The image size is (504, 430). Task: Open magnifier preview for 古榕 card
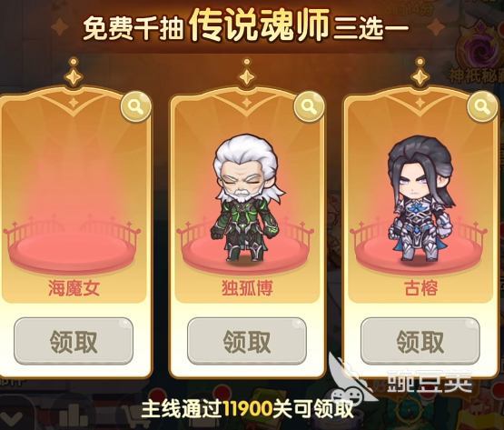tap(482, 106)
